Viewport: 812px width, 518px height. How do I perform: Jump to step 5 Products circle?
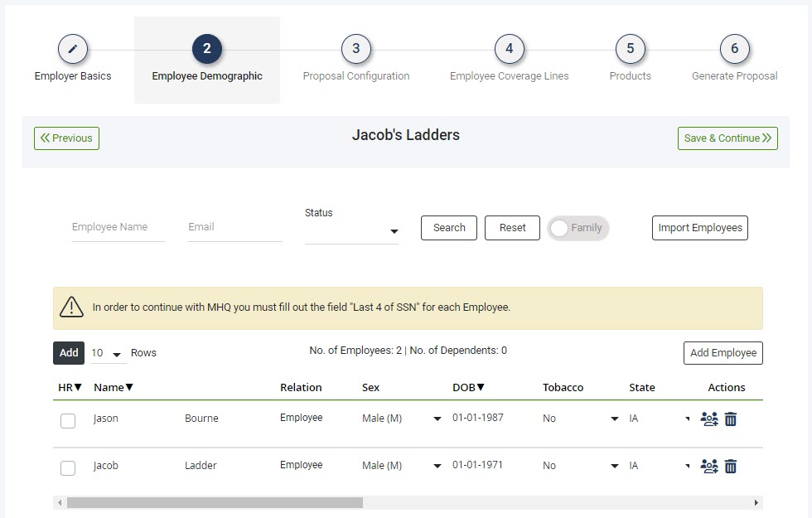(x=630, y=49)
